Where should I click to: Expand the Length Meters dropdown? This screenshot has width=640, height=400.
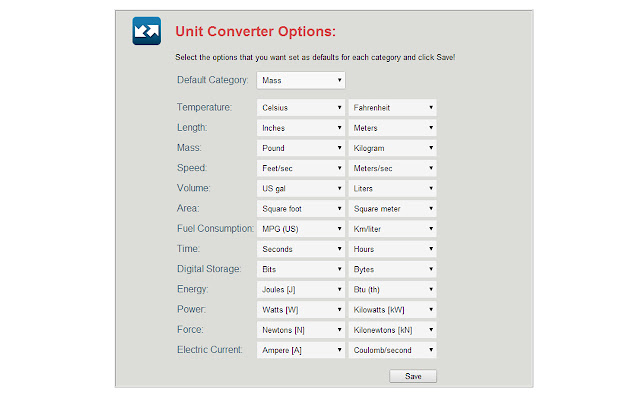(x=392, y=128)
